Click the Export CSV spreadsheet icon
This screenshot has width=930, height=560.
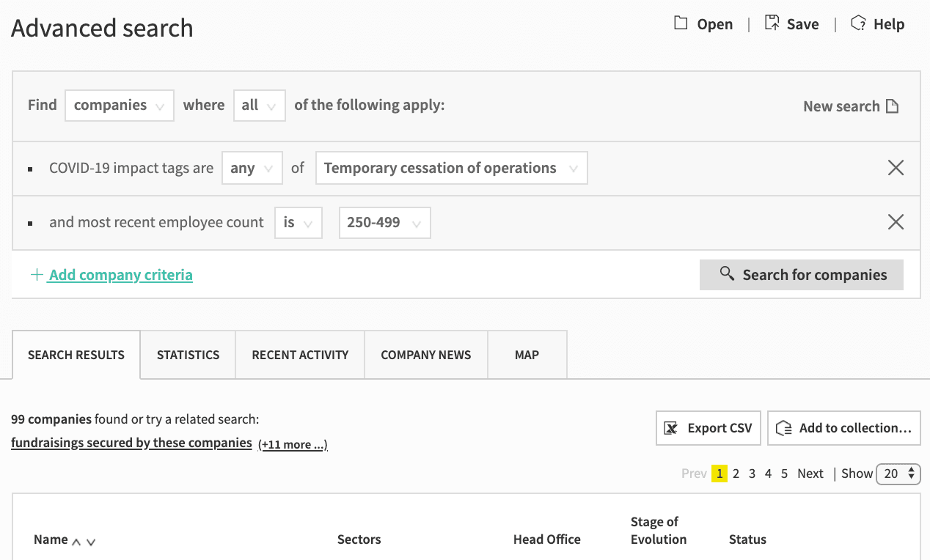[x=670, y=428]
